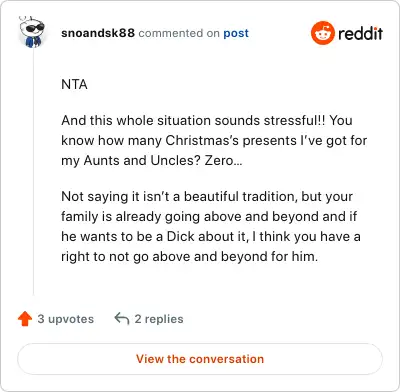Click the word "Christmas's" in the comment
This screenshot has height=392, width=400.
click(202, 141)
